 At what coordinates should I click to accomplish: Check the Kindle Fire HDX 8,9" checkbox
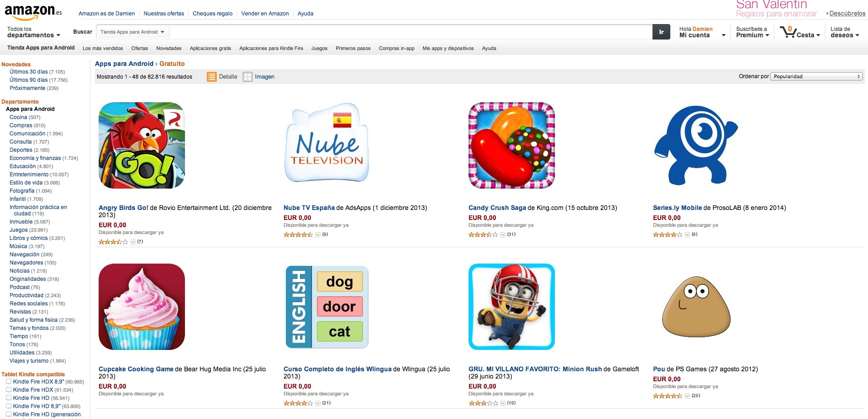click(x=9, y=382)
